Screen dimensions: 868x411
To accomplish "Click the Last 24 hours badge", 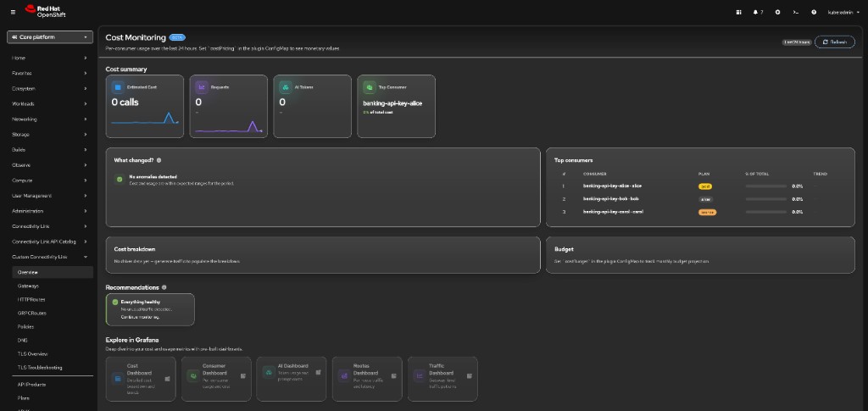I will click(797, 42).
